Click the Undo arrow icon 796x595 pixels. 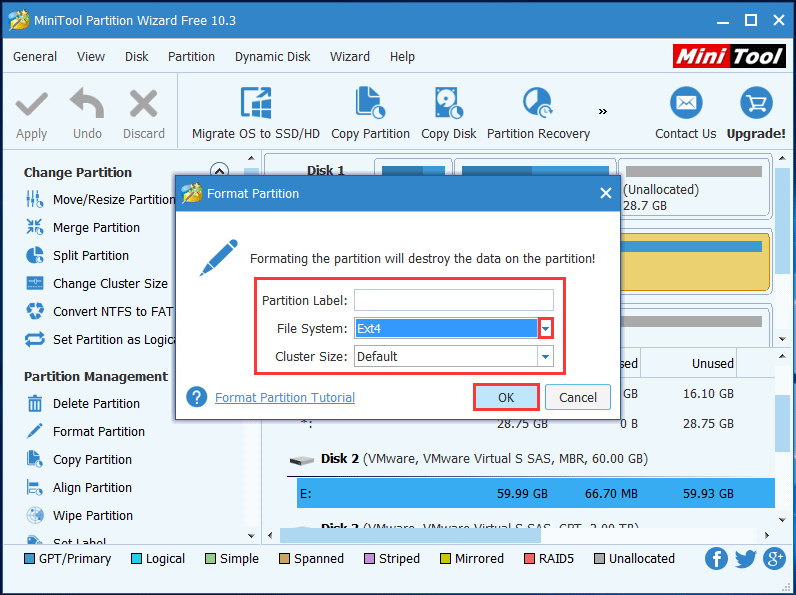(87, 103)
